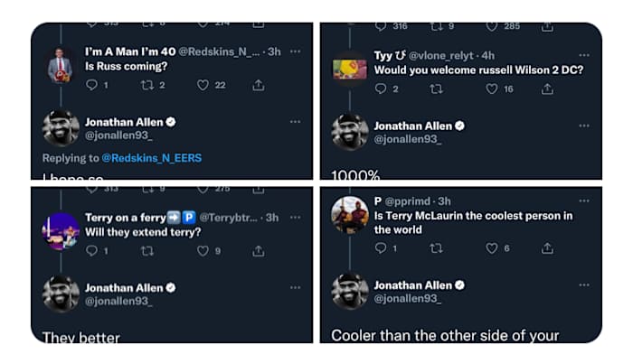Share the "Is Russ coming?" tweet
The height and width of the screenshot is (364, 633).
(x=259, y=86)
